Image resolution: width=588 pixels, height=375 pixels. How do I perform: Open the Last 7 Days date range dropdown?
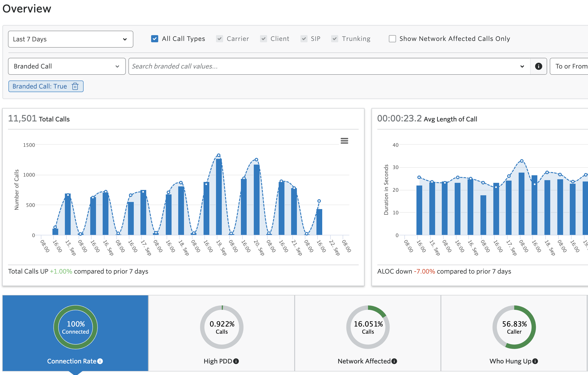(x=71, y=39)
